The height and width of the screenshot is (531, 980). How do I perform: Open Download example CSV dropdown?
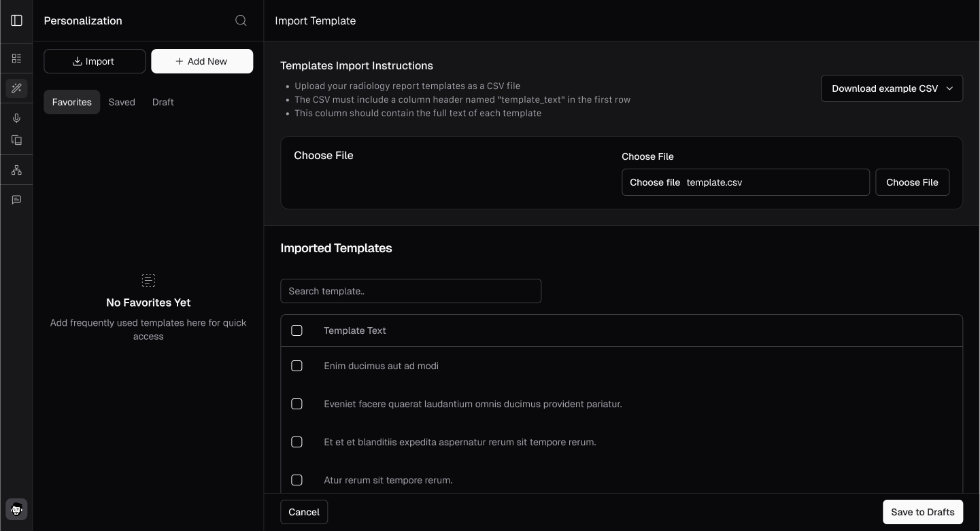pos(892,88)
